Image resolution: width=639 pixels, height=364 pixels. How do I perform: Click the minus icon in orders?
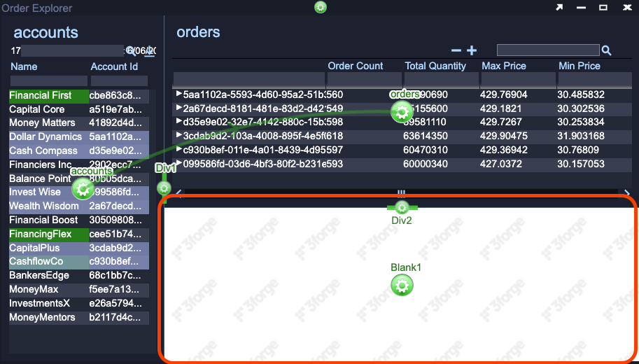(456, 50)
